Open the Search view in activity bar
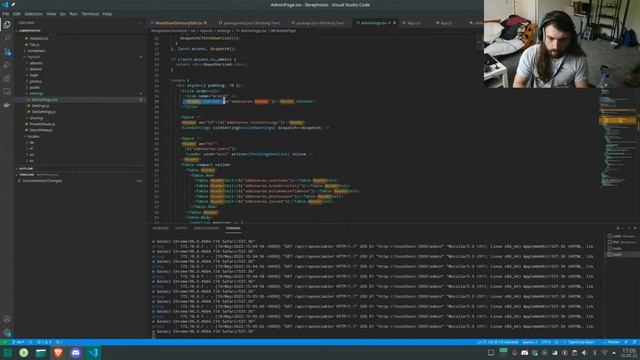 (7, 38)
